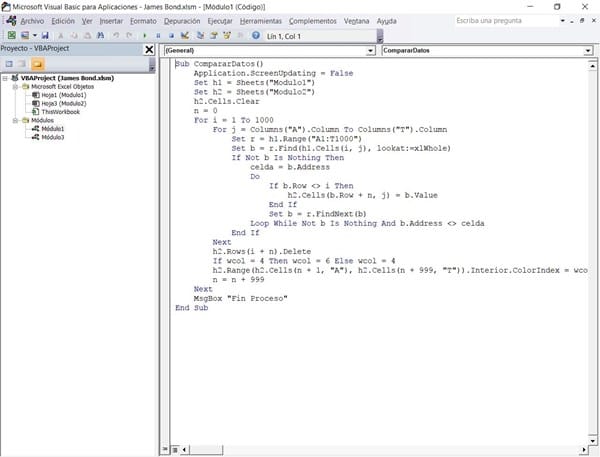This screenshot has width=600, height=457.
Task: Click the View Object icon in Project panel
Action: pyautogui.click(x=21, y=63)
